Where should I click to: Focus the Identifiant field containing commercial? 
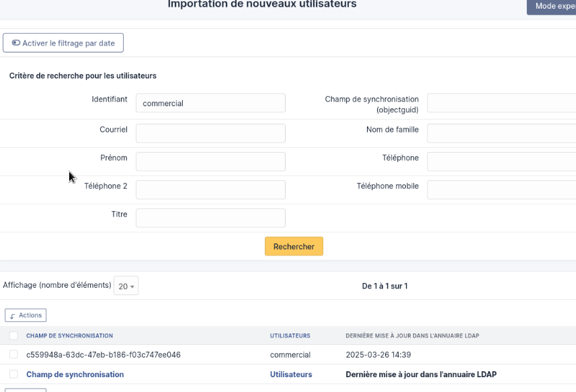coord(210,103)
